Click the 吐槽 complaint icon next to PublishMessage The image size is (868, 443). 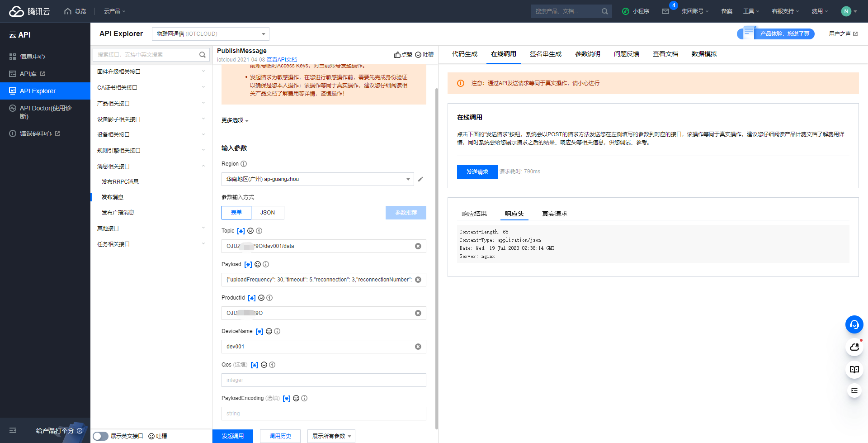[425, 55]
